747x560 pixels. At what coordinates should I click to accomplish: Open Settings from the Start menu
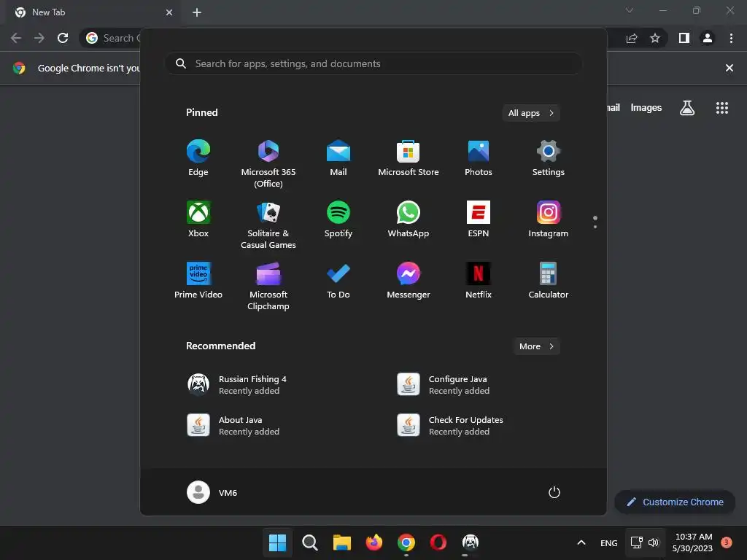(549, 158)
